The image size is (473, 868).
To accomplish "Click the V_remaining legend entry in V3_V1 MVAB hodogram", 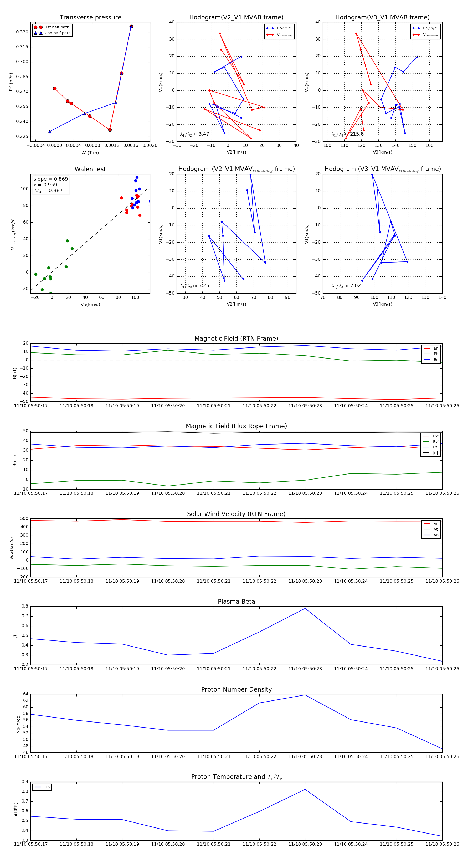I will [x=425, y=35].
